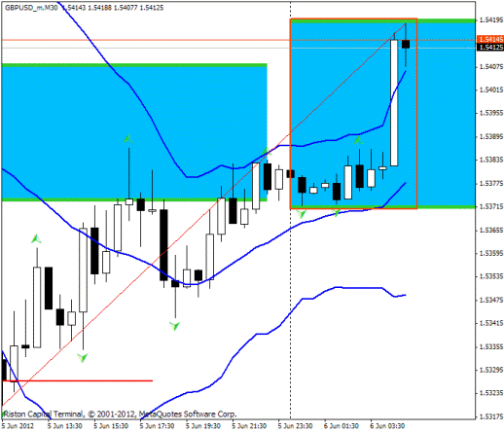Screen dimensions: 504x432
Task: Click the 1.53715 price axis label
Action: tap(491, 206)
